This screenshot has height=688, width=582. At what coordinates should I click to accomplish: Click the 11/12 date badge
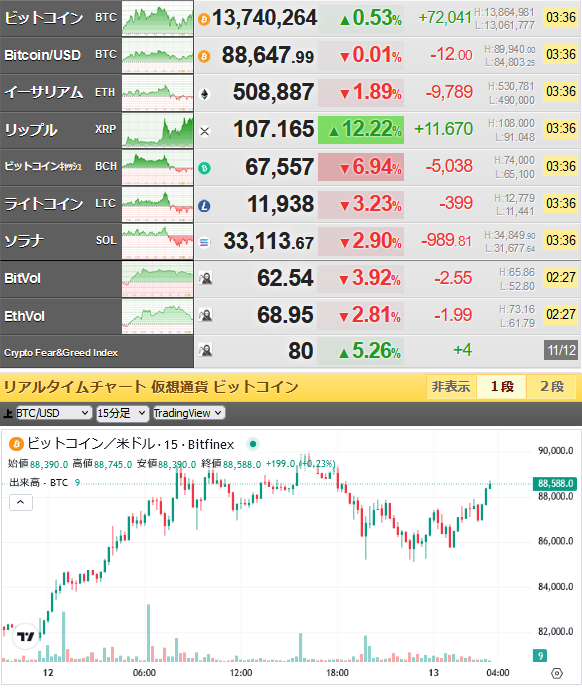click(x=561, y=350)
